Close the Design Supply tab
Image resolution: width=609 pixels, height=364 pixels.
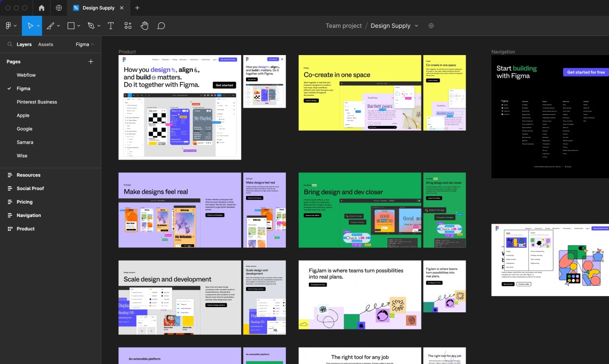point(121,8)
